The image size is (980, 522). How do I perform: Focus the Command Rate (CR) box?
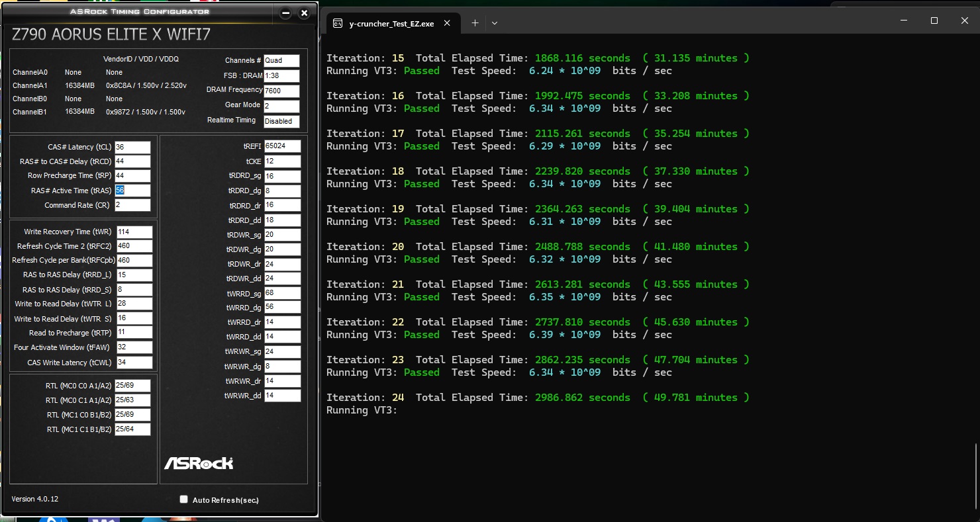pyautogui.click(x=132, y=205)
